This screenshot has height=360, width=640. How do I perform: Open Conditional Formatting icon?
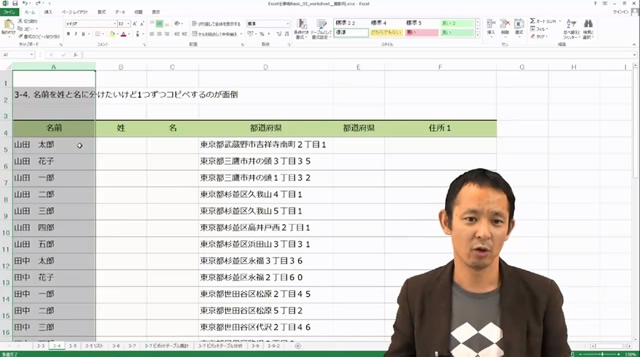pos(302,24)
